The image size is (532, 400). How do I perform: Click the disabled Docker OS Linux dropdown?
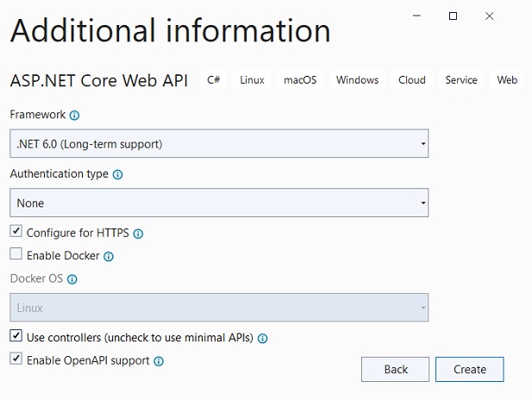point(219,308)
